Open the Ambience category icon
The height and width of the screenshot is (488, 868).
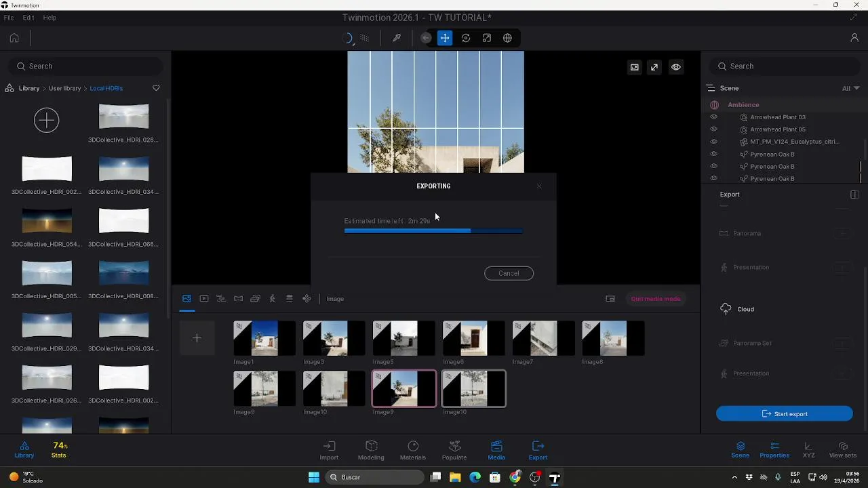(714, 105)
